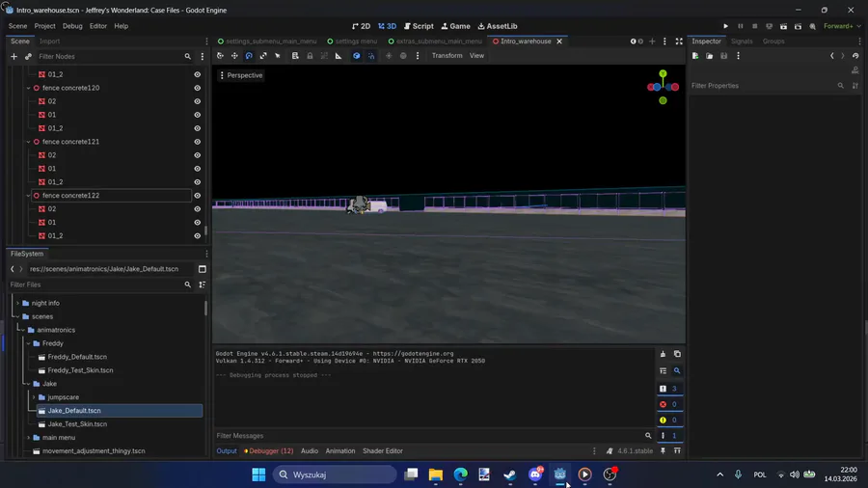The image size is (868, 488).
Task: Expand the main menu folder
Action: click(x=29, y=438)
